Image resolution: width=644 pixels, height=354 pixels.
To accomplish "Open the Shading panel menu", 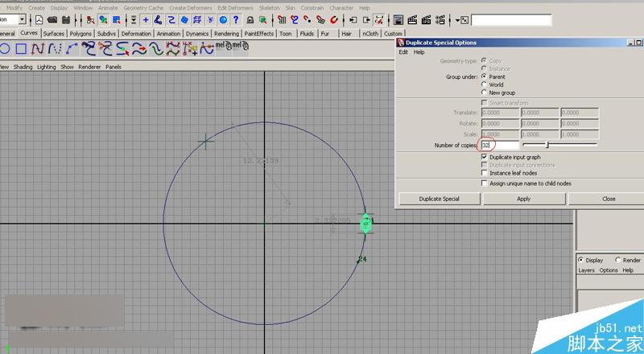I will pyautogui.click(x=23, y=67).
